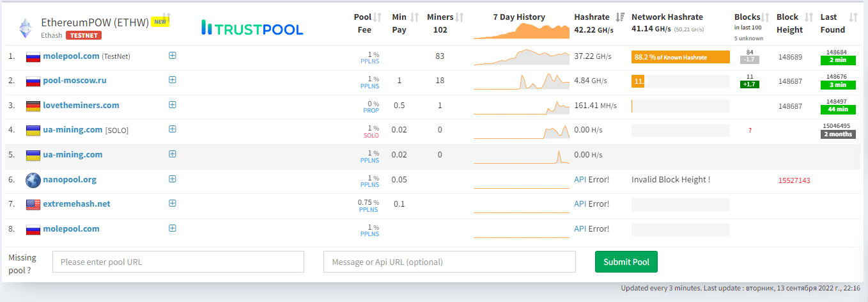
Task: Click the Russian flag beside pool-moscow.ru
Action: coord(33,81)
